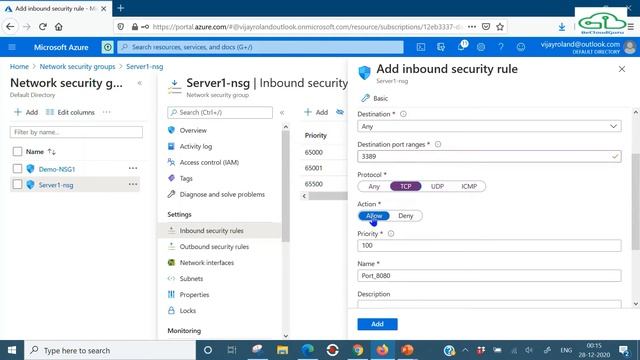Set action to Deny

click(x=406, y=216)
